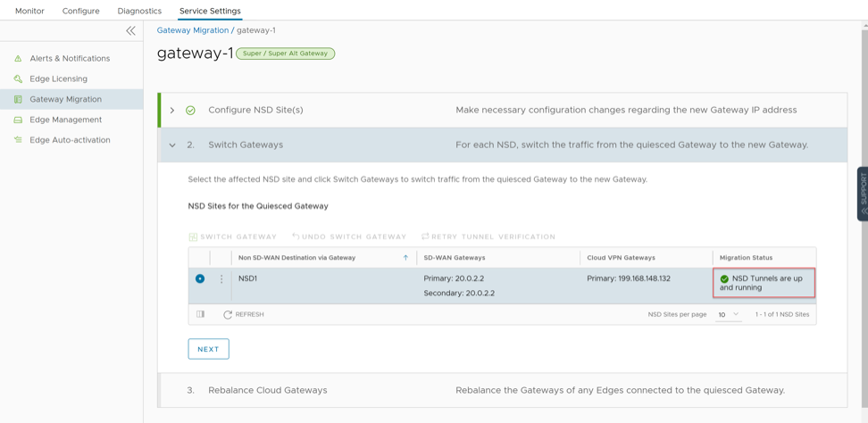The image size is (868, 423).
Task: Click the Refresh icon under the table
Action: coord(228,315)
